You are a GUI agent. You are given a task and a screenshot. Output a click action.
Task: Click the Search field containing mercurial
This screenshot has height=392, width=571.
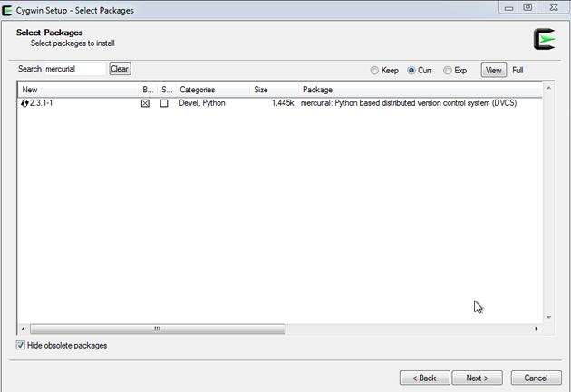[75, 69]
